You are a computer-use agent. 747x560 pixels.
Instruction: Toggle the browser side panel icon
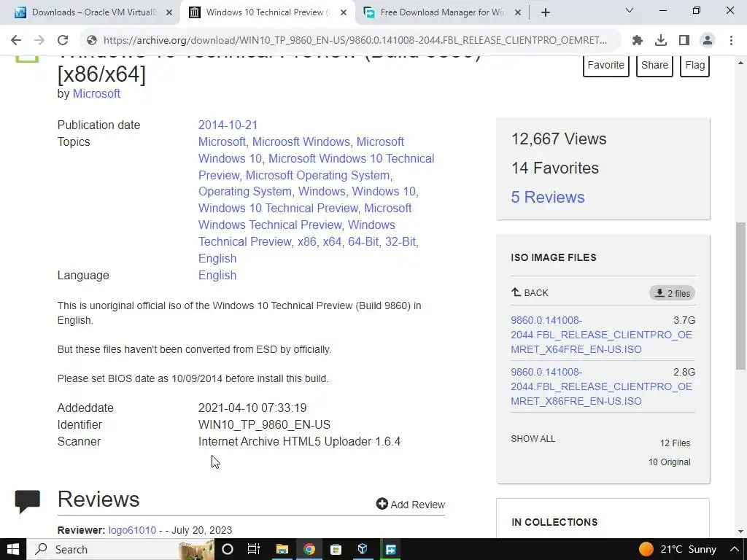(x=684, y=41)
